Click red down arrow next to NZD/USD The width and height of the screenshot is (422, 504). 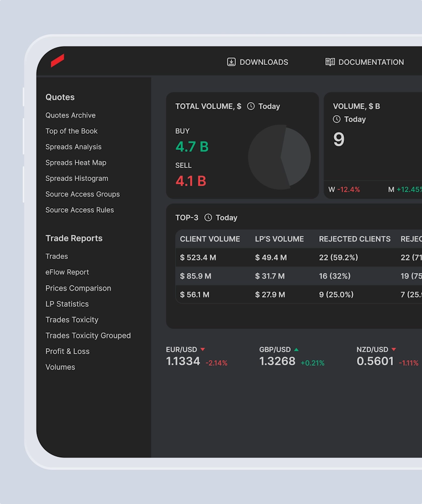(x=394, y=350)
